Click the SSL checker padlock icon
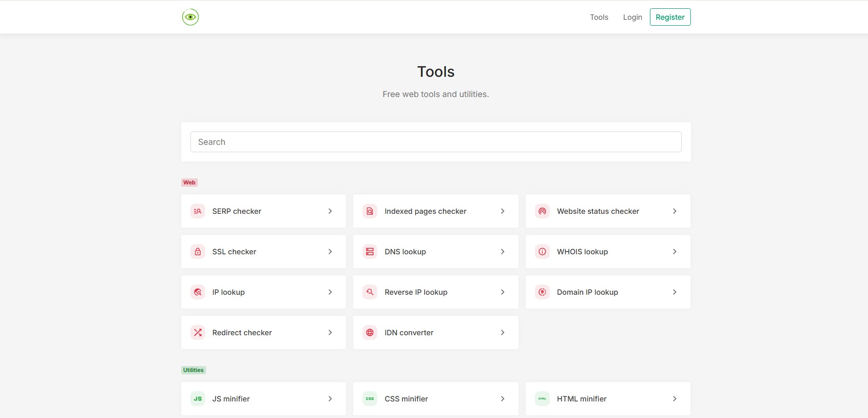This screenshot has height=418, width=868. click(198, 252)
